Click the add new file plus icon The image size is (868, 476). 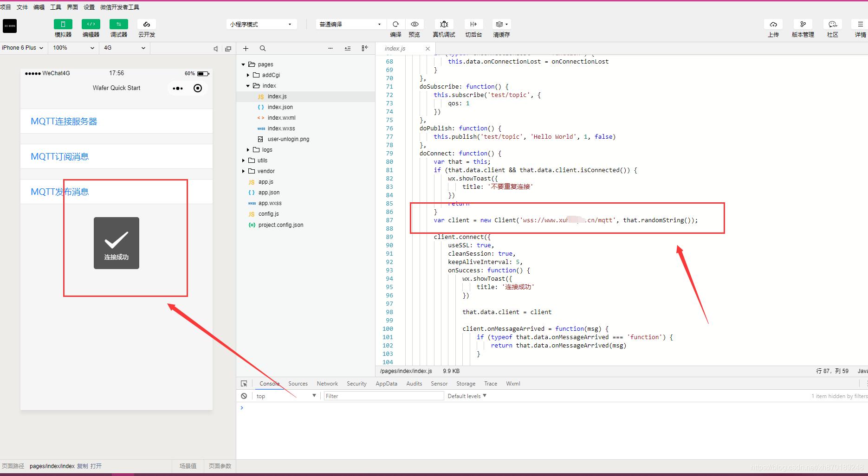[246, 48]
